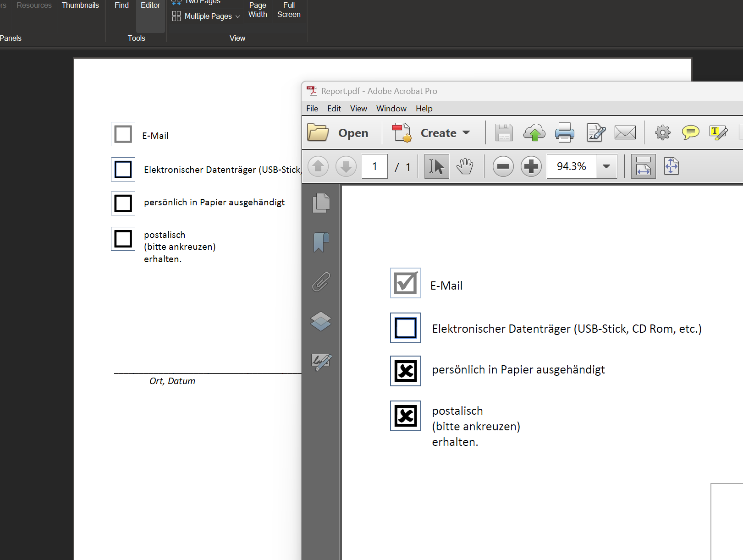Click Thumbnails in the background viewer ribbon
Viewport: 743px width, 560px height.
click(x=80, y=5)
